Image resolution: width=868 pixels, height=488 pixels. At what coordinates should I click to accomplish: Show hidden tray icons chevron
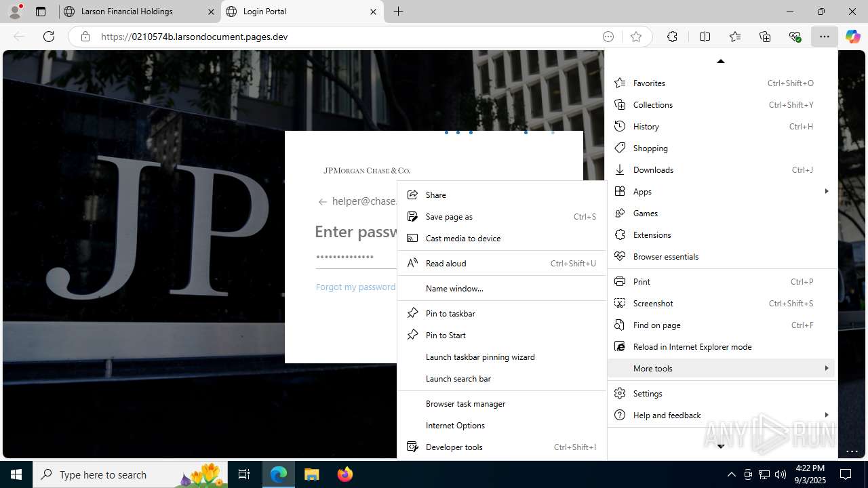[731, 474]
